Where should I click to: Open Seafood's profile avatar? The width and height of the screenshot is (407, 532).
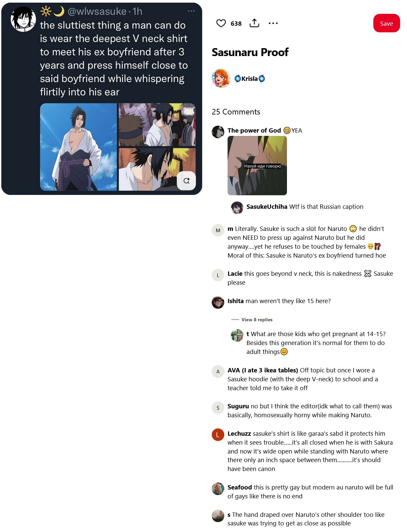coord(218,489)
